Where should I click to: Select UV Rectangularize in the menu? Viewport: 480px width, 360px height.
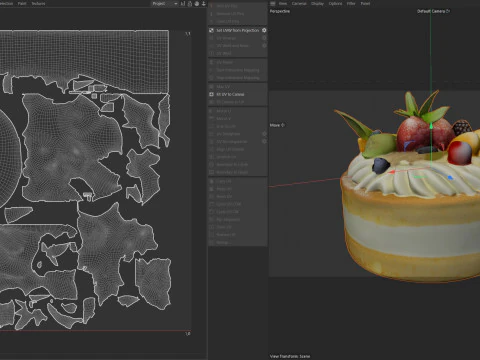238,141
